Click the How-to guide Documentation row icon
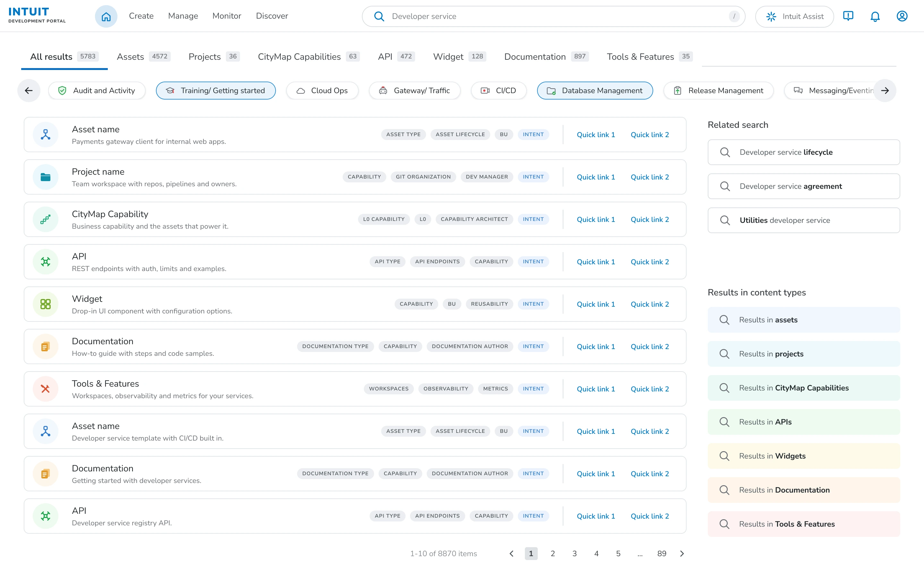924x578 pixels. tap(46, 346)
